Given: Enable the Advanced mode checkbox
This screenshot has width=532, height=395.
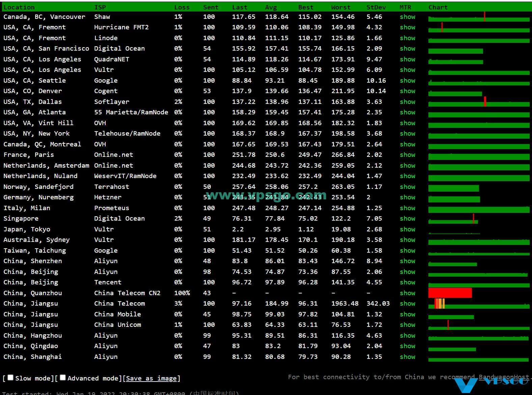Looking at the screenshot, I should click(63, 377).
